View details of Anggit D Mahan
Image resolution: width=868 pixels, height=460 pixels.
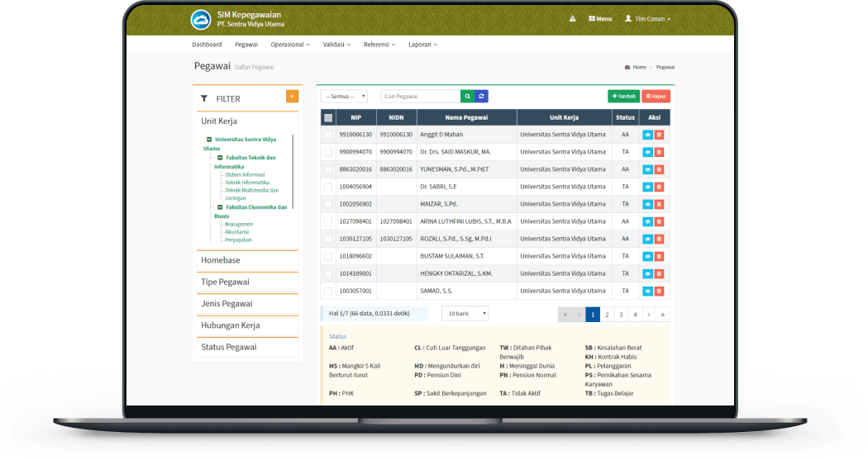click(647, 135)
